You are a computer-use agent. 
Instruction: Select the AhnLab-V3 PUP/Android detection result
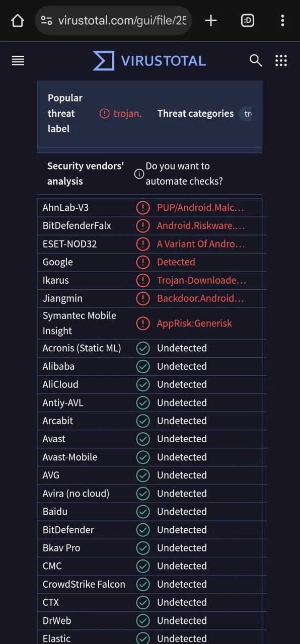pyautogui.click(x=200, y=208)
